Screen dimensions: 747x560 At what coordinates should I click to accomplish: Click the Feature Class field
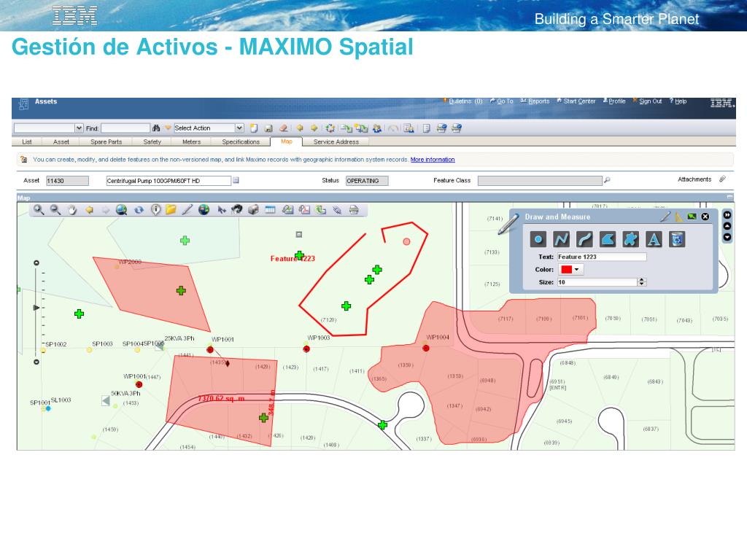[x=540, y=181]
